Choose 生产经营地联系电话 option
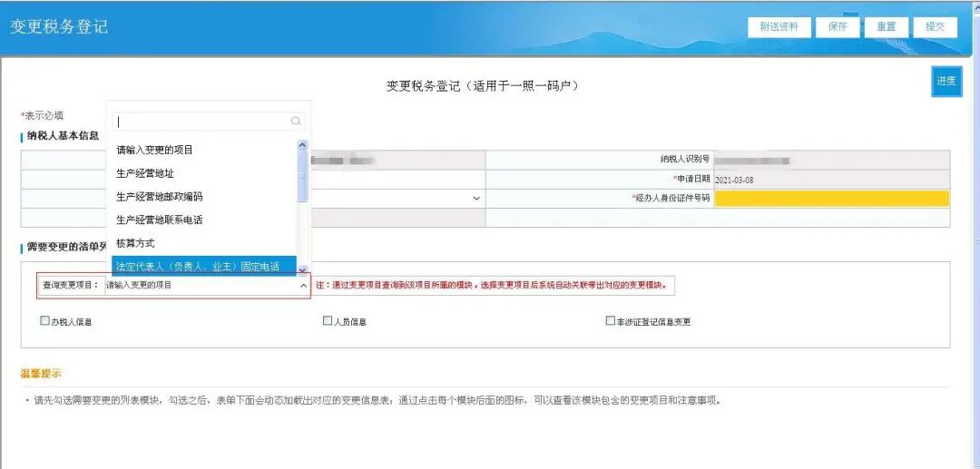 click(203, 220)
